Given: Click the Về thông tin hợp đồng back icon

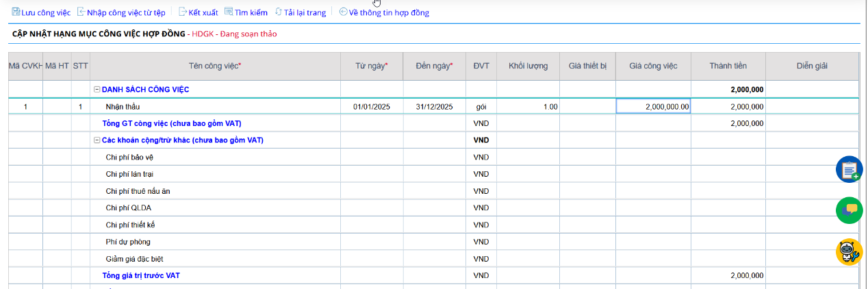Looking at the screenshot, I should click(x=343, y=12).
